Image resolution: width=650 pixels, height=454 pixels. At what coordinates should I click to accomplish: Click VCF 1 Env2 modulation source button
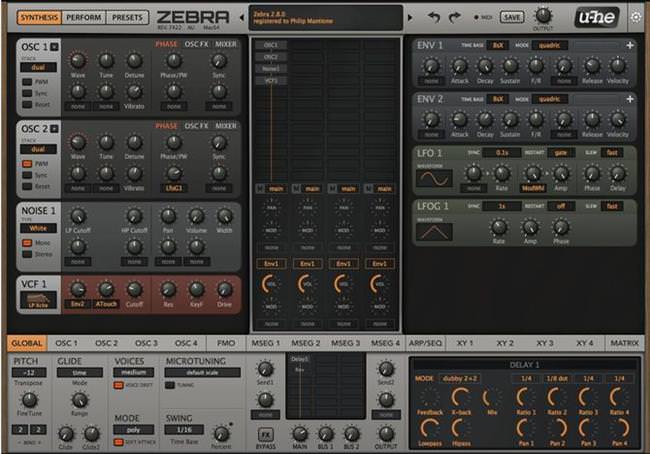pyautogui.click(x=78, y=304)
